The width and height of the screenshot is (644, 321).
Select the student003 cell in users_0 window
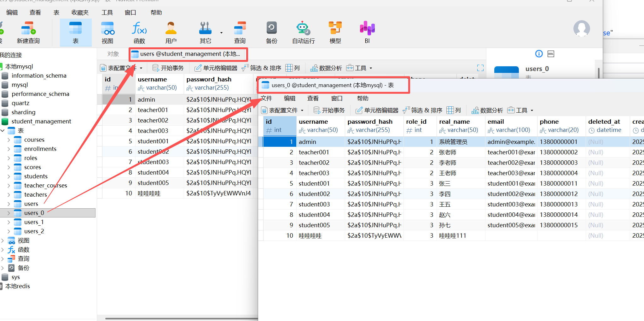[321, 204]
